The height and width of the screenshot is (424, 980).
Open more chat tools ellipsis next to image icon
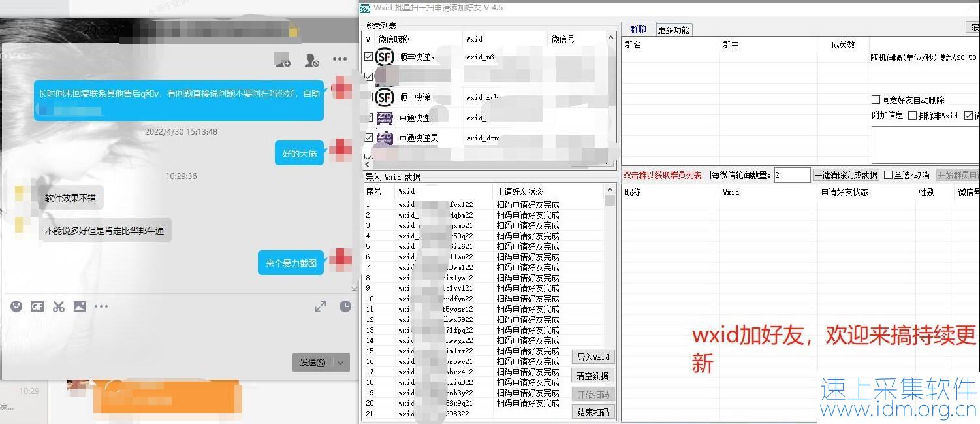[101, 306]
